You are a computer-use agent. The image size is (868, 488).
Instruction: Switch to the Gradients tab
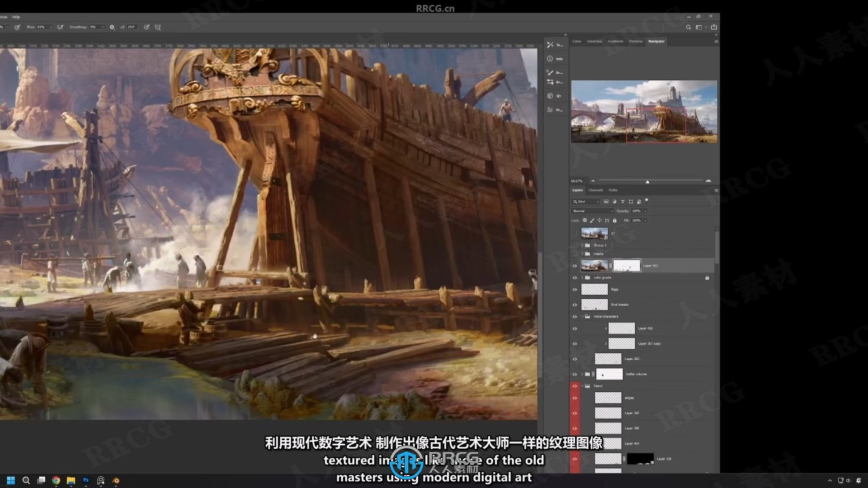pyautogui.click(x=615, y=41)
